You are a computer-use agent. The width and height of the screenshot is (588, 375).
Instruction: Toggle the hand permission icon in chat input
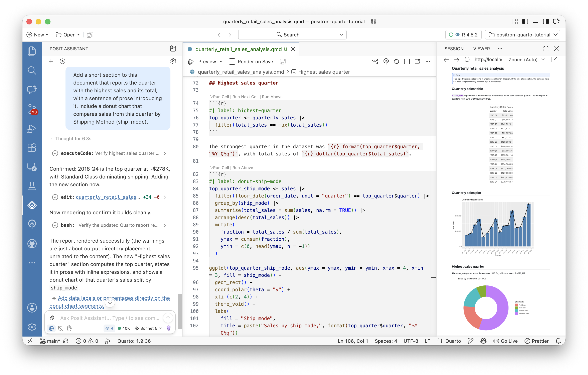69,328
